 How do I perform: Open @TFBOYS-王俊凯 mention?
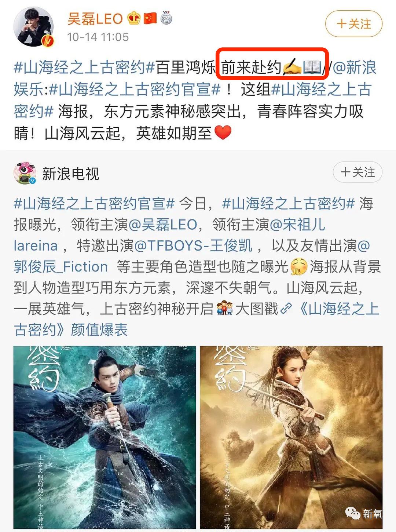pyautogui.click(x=194, y=245)
